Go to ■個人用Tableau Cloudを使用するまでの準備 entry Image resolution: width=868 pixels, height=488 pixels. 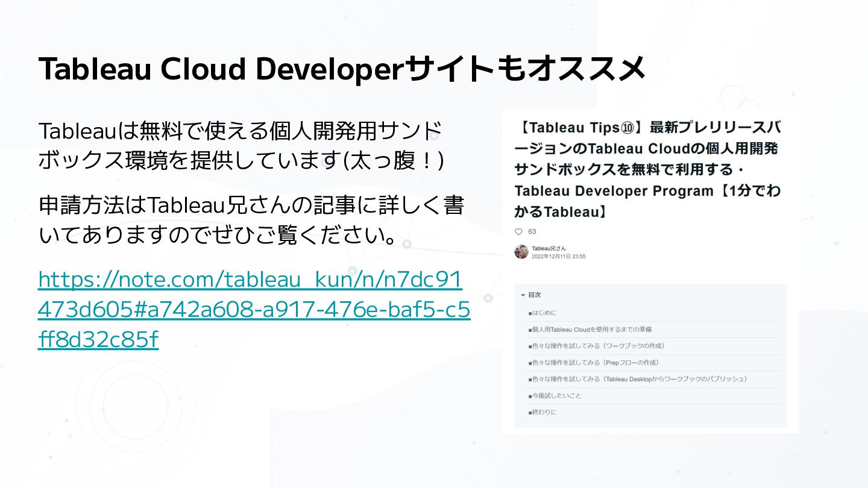point(590,330)
